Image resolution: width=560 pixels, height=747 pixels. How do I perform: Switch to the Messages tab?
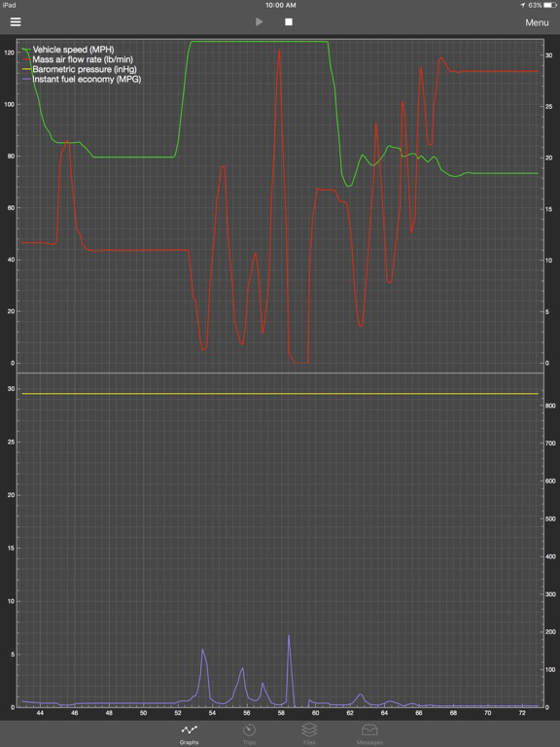pos(369,733)
